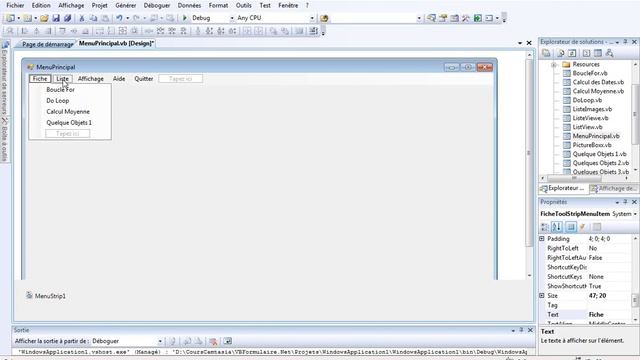Image resolution: width=640 pixels, height=360 pixels.
Task: Click the green Start Page toolbar icon
Action: (478, 18)
